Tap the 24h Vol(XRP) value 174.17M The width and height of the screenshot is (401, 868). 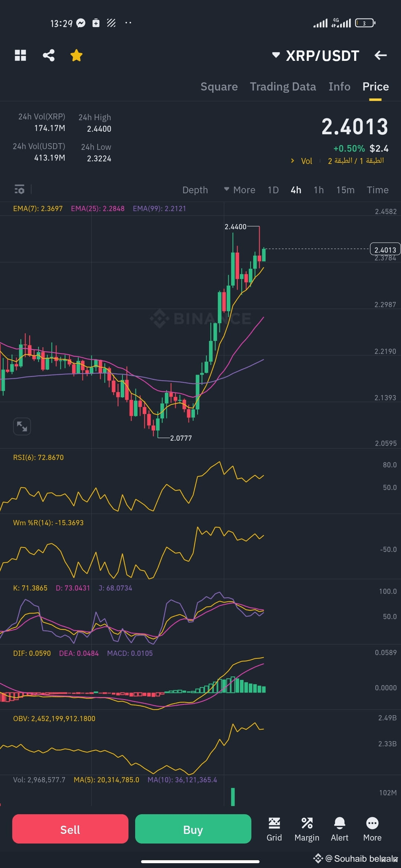click(50, 128)
